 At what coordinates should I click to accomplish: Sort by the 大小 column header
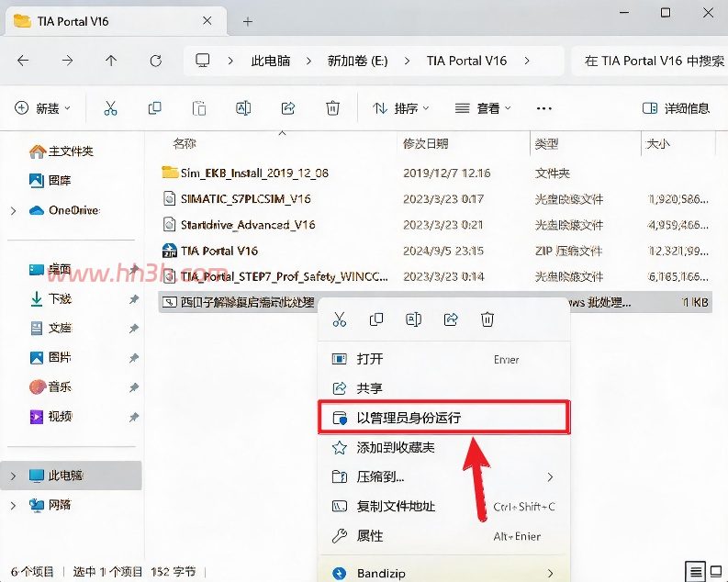(658, 144)
